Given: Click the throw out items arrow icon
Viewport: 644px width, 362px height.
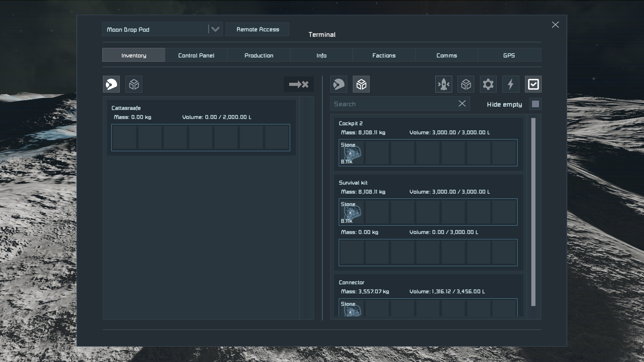Looking at the screenshot, I should click(299, 84).
